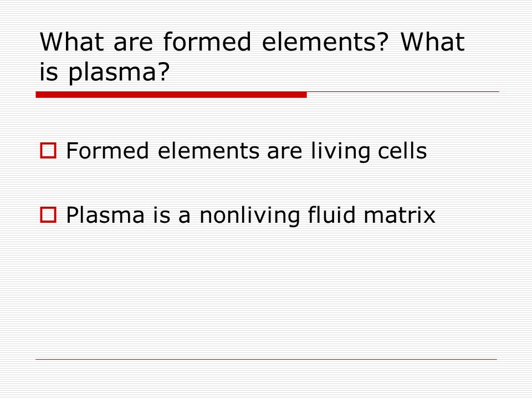
Task: Select the slide title starting 'What are formed'
Action: [252, 57]
